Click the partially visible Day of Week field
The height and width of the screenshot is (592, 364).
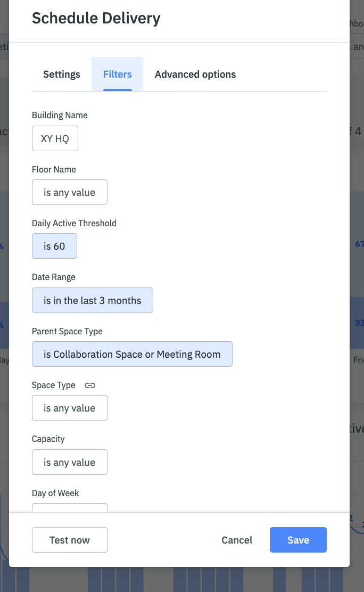70,508
